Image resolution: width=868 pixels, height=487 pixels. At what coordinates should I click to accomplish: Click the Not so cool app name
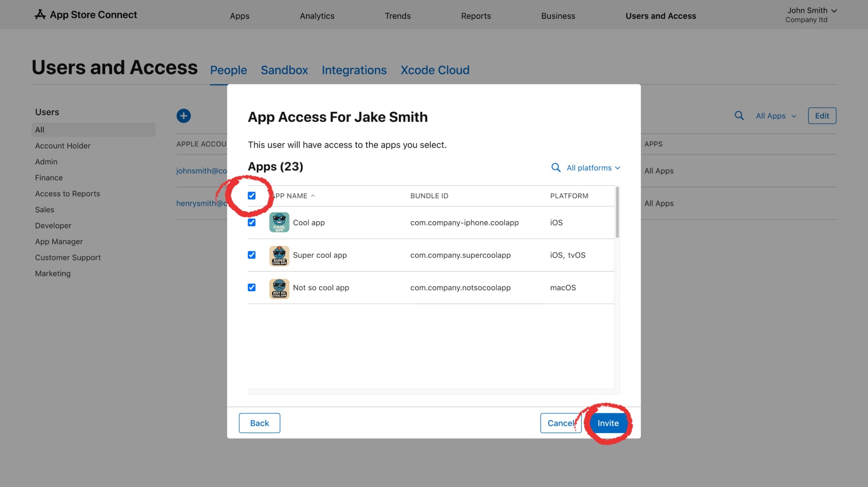tap(321, 288)
